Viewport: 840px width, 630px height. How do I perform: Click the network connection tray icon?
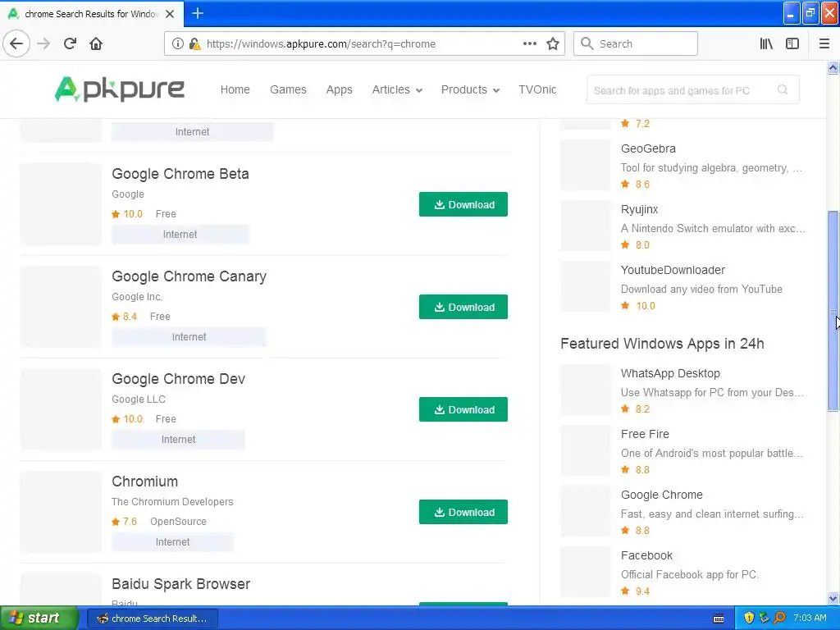764,619
